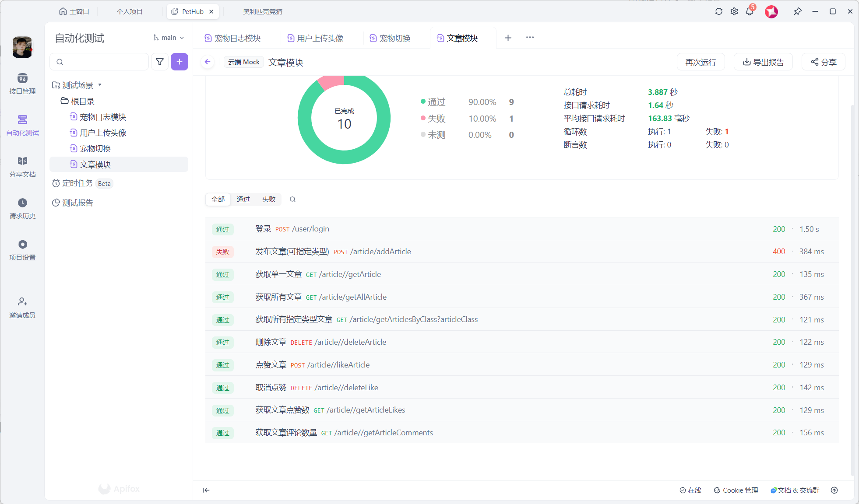
Task: Close the PetHub tab
Action: click(x=211, y=11)
